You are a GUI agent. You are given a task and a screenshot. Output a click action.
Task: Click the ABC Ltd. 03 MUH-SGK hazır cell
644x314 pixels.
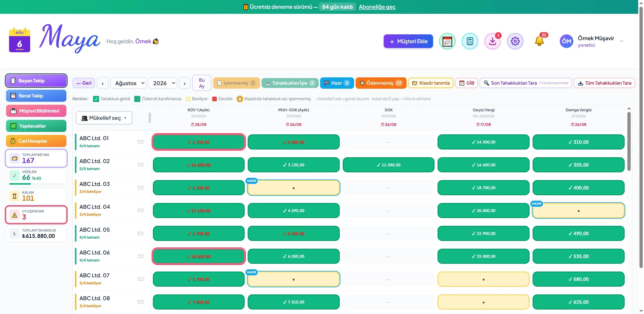pos(293,188)
